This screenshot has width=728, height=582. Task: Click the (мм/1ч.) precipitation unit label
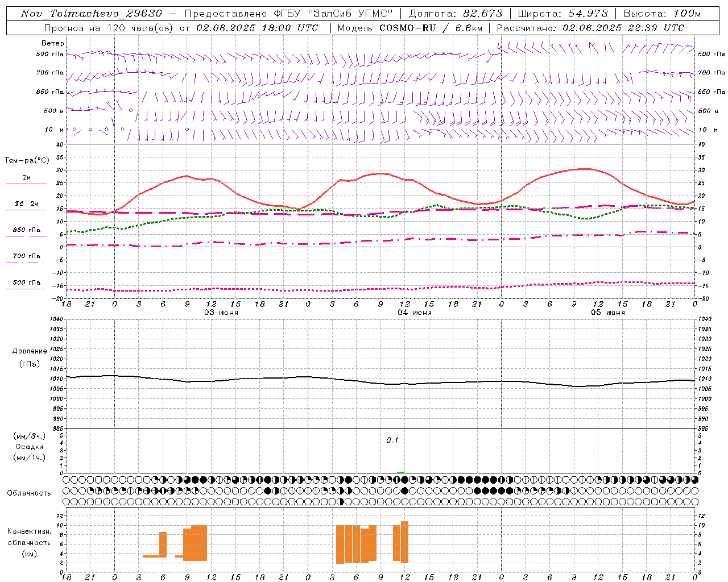tap(30, 458)
